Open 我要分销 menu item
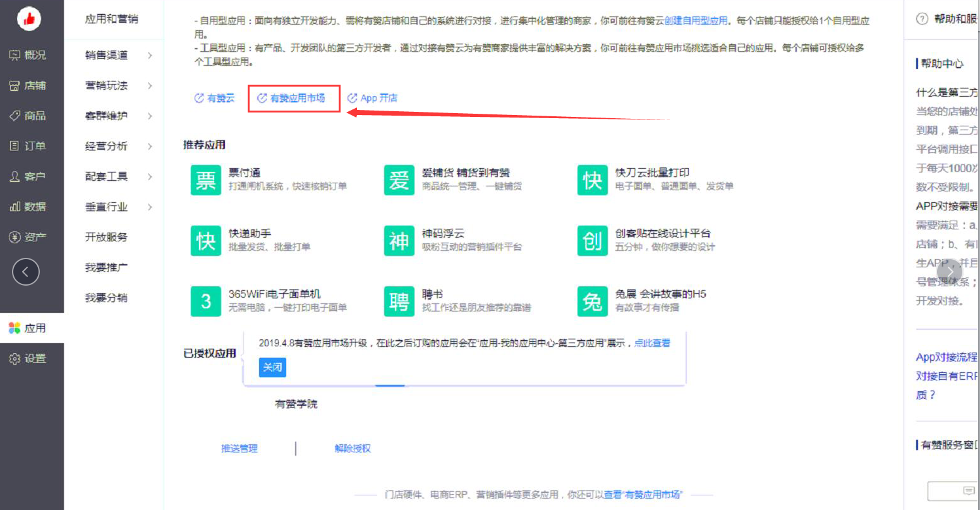Screen dimensions: 980x510 [x=106, y=298]
